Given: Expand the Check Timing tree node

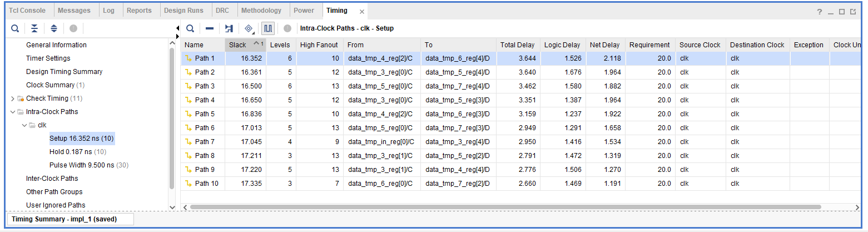Looking at the screenshot, I should click(x=13, y=98).
